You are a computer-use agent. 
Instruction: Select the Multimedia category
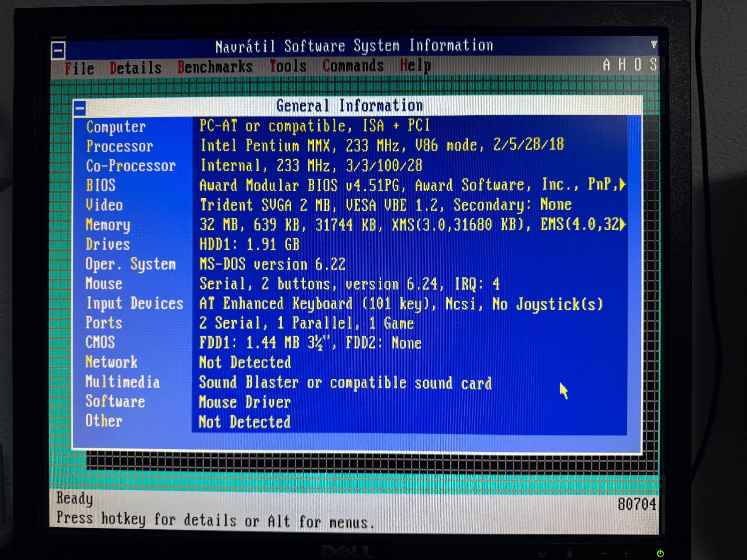tap(122, 382)
